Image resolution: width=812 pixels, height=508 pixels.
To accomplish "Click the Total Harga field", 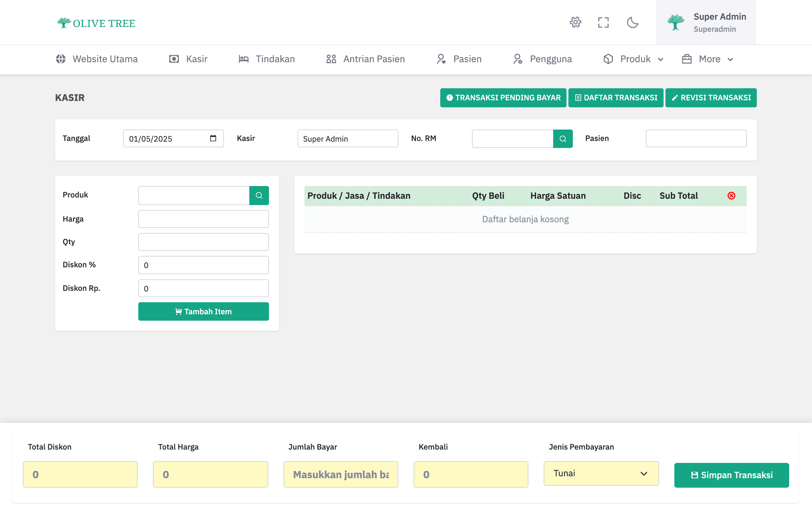I will (x=210, y=474).
